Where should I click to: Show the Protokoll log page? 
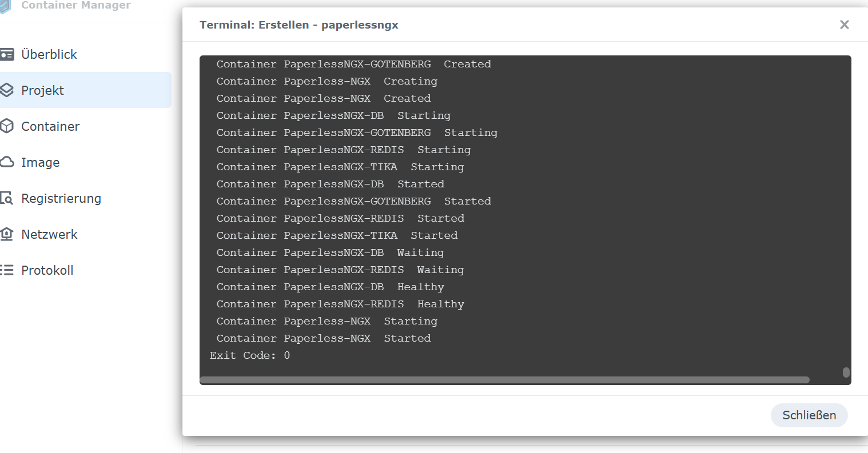(47, 270)
